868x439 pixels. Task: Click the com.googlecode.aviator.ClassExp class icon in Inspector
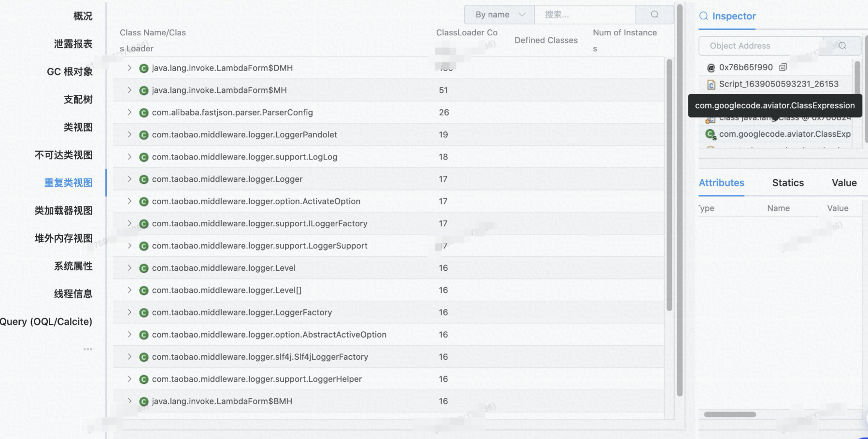click(x=710, y=134)
